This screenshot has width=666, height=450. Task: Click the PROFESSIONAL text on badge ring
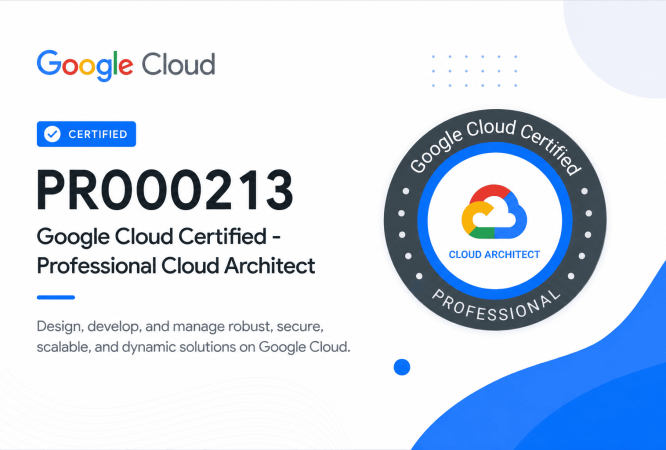495,307
